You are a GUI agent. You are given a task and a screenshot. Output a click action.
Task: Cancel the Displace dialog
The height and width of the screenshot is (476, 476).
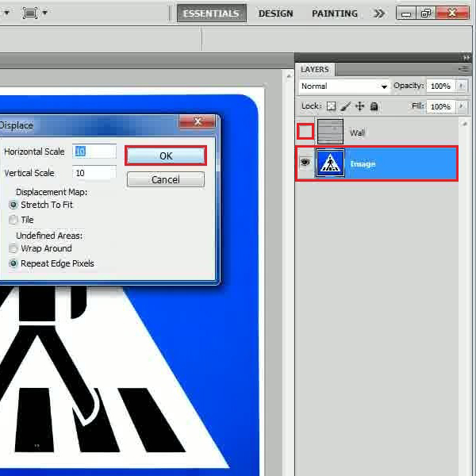166,179
